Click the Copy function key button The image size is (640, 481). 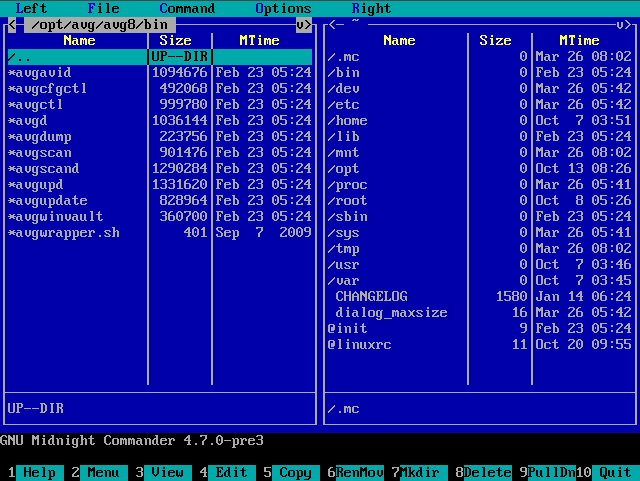pyautogui.click(x=296, y=472)
